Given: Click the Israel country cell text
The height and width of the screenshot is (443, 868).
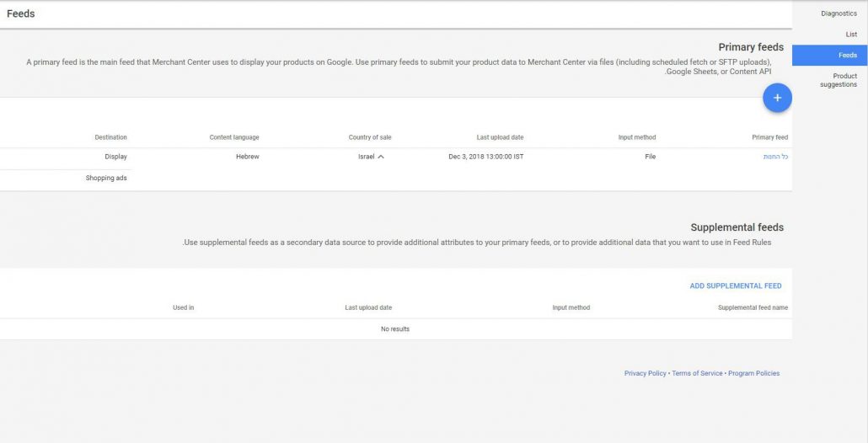Looking at the screenshot, I should [366, 157].
